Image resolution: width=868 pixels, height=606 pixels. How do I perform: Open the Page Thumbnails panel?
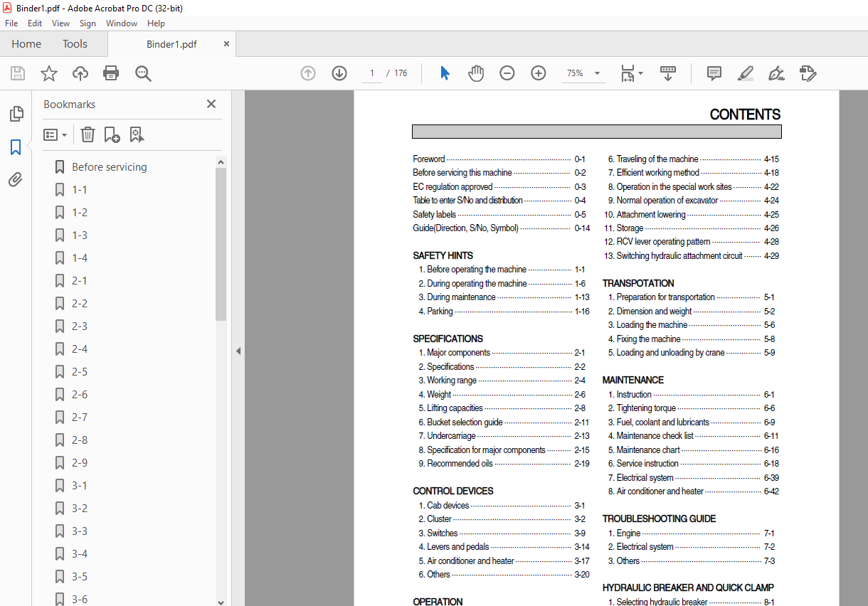16,114
